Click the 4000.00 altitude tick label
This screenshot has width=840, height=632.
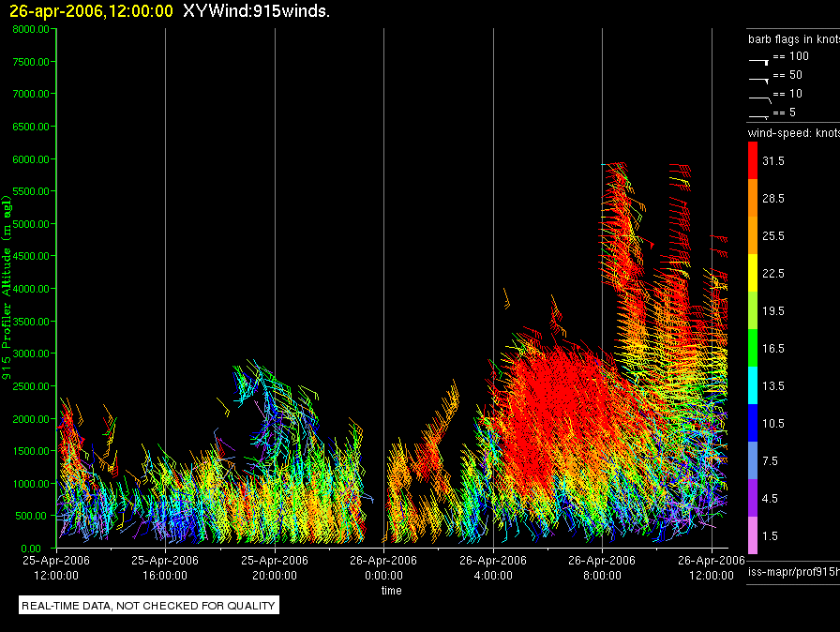tap(31, 289)
